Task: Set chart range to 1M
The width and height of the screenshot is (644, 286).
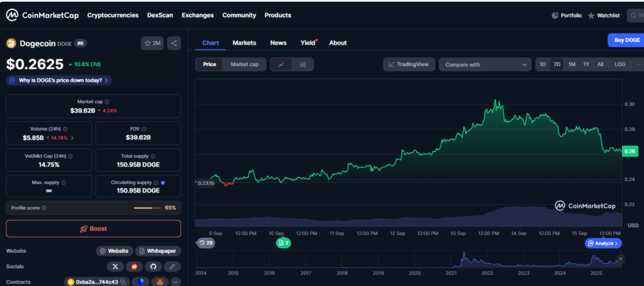Action: (572, 64)
